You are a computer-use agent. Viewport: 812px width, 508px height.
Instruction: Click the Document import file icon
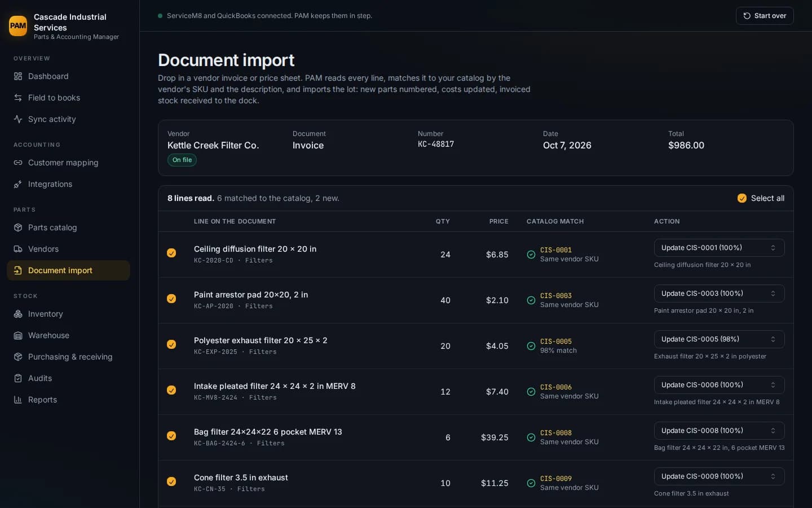pyautogui.click(x=18, y=270)
